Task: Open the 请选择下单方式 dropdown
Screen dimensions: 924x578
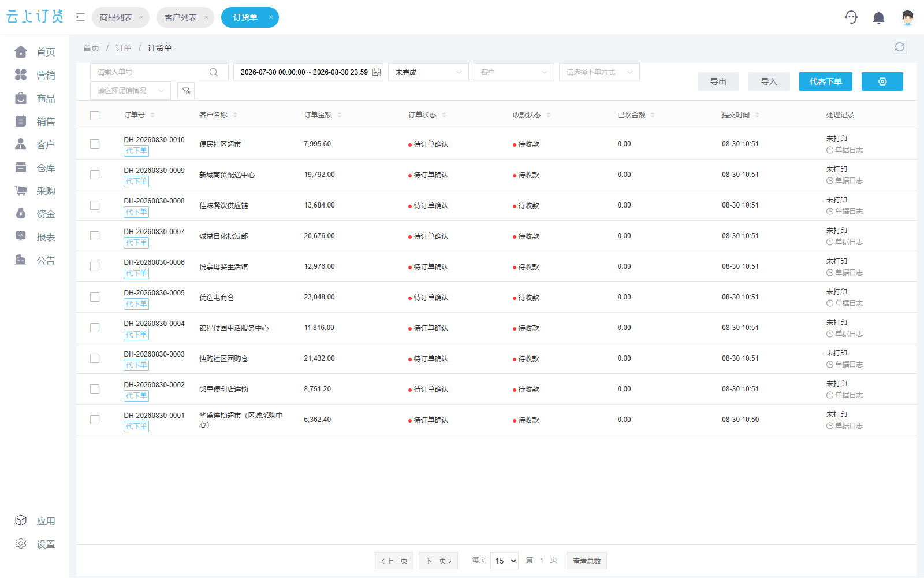Action: coord(599,72)
